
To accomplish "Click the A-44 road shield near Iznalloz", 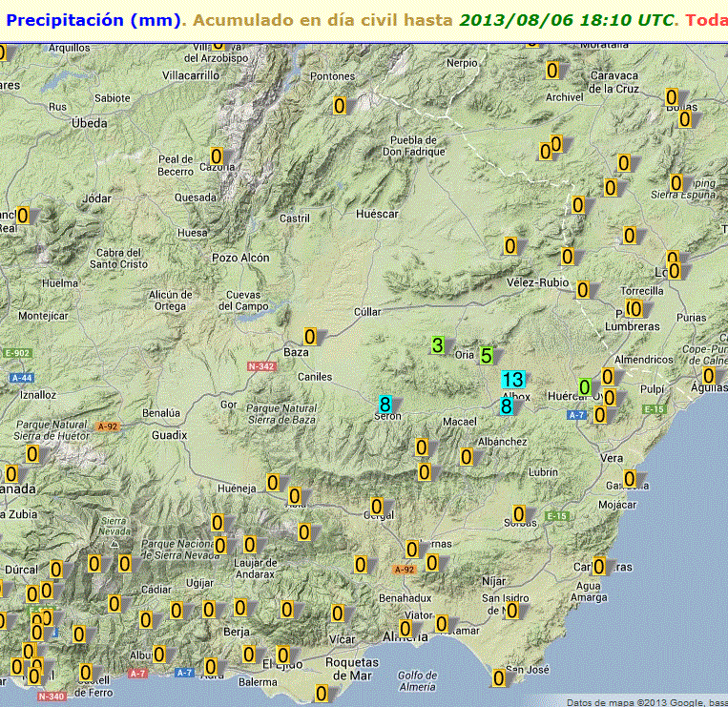I will 21,378.
